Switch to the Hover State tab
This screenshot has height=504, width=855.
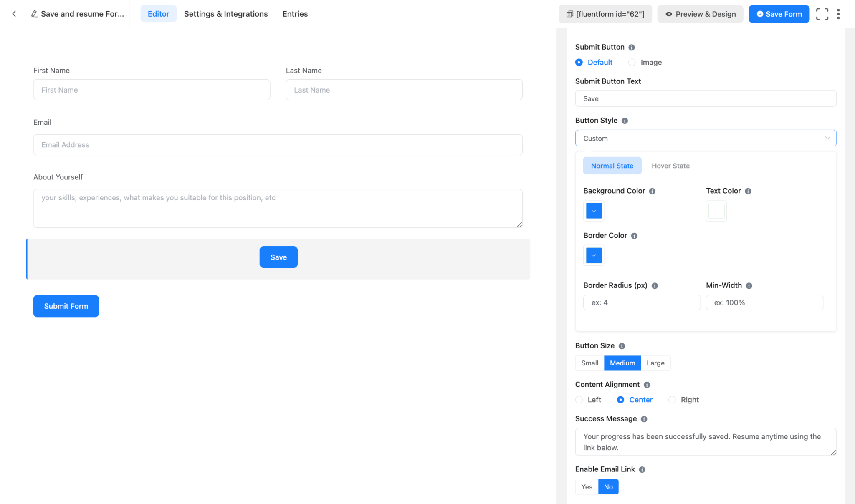[x=670, y=166]
